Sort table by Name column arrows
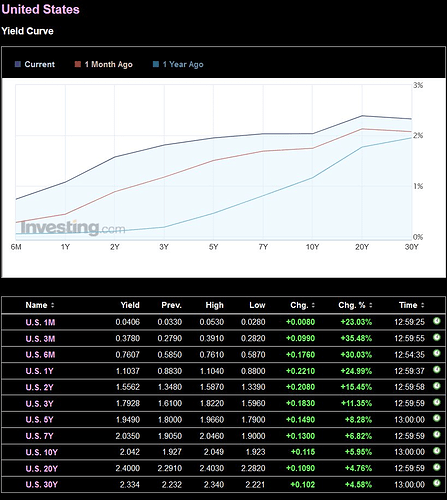447x500 pixels. [x=52, y=305]
